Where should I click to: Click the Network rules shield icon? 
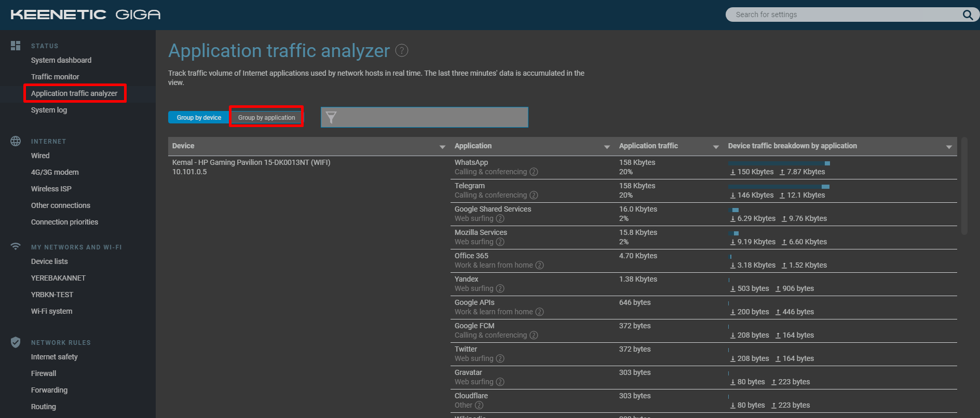pos(16,342)
